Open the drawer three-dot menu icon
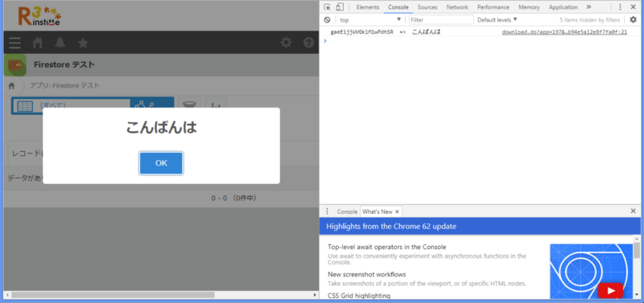This screenshot has height=303, width=644. 327,211
